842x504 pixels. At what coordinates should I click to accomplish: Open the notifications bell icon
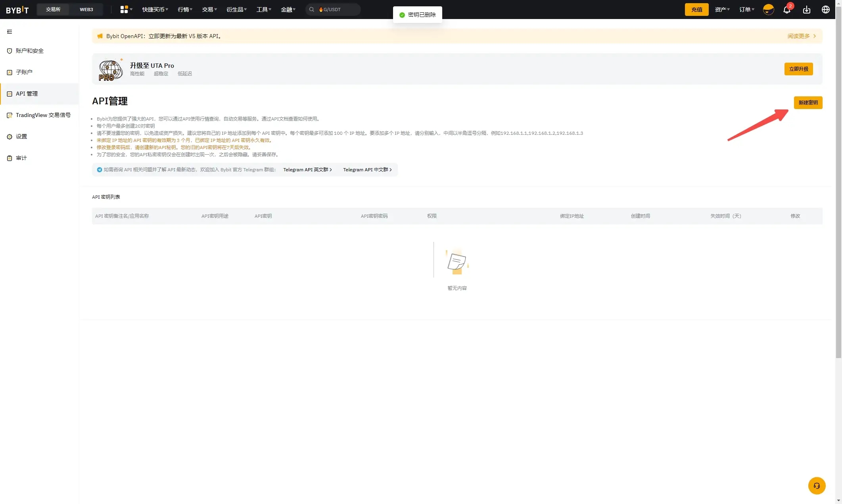(787, 10)
